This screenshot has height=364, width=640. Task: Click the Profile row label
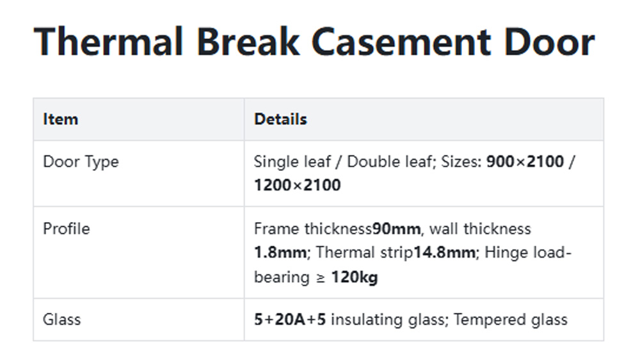[67, 228]
